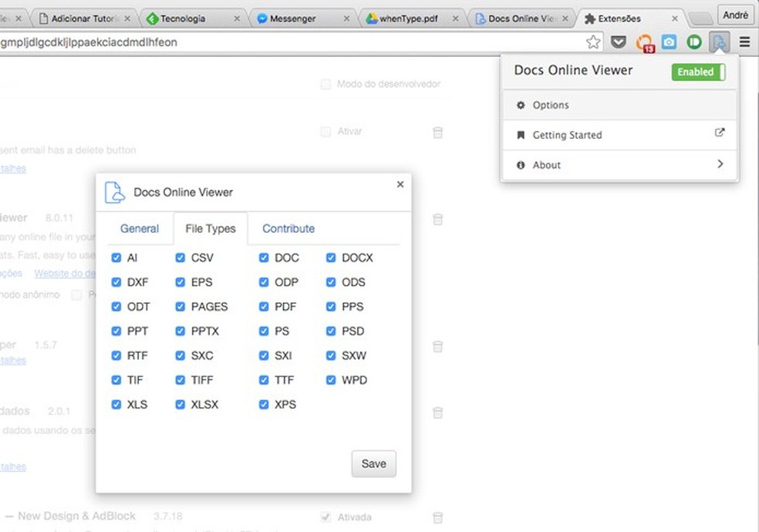Close the Docs Online Viewer dialog
The height and width of the screenshot is (532, 759).
400,184
